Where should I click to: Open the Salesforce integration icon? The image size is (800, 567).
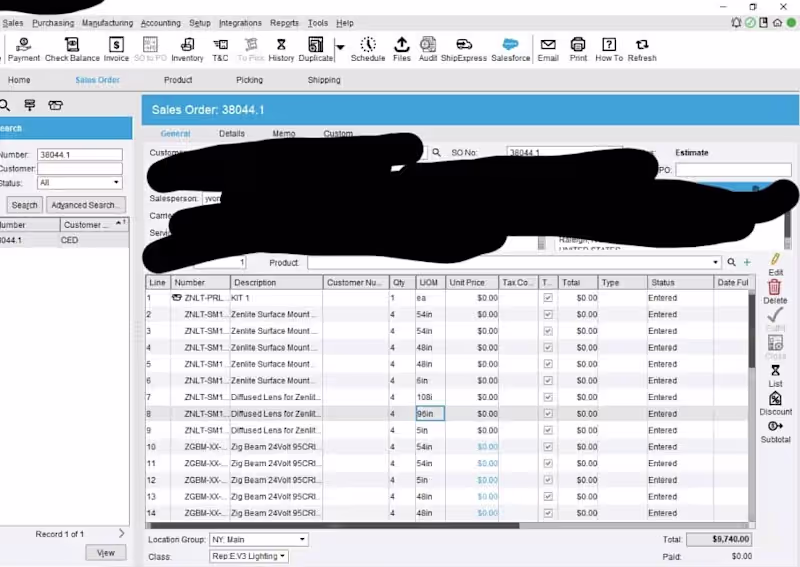[511, 50]
